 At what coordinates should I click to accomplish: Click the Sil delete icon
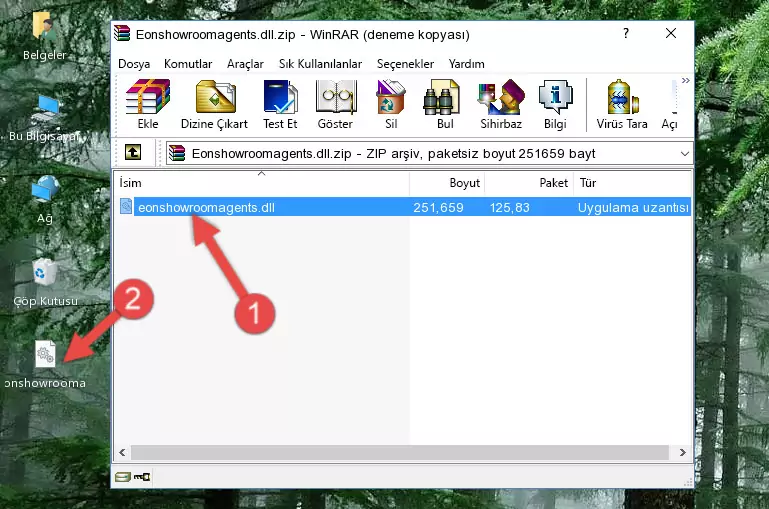pos(391,104)
